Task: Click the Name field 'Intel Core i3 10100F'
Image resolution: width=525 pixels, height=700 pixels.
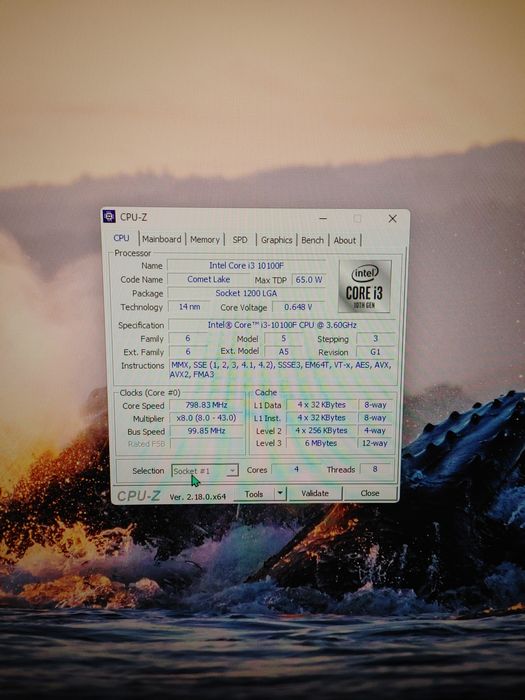Action: (x=246, y=266)
